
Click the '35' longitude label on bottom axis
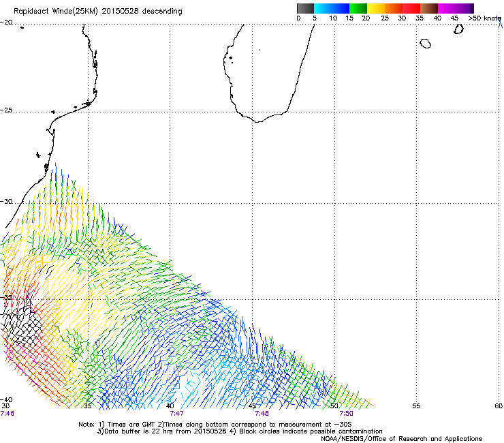[x=87, y=406]
